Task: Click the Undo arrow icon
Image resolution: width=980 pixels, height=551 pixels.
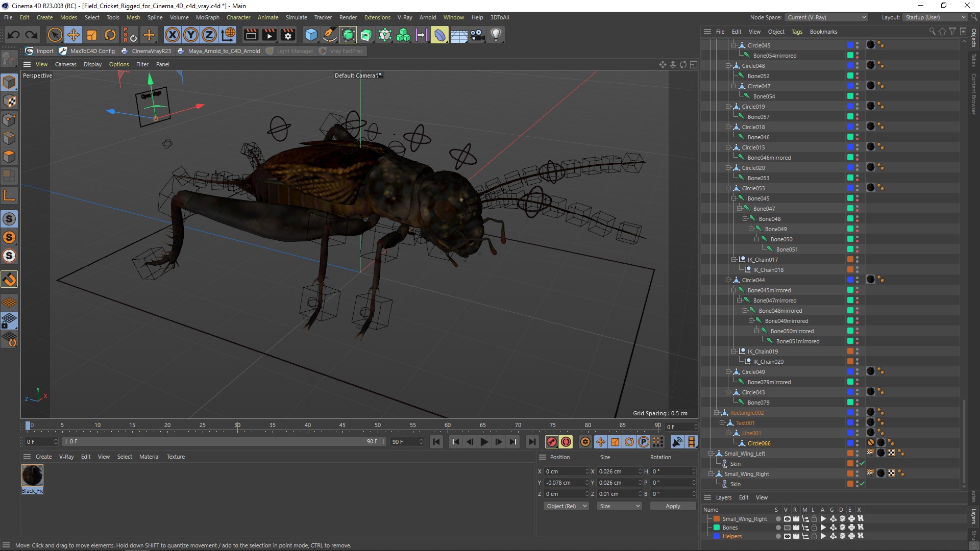Action: coord(14,35)
